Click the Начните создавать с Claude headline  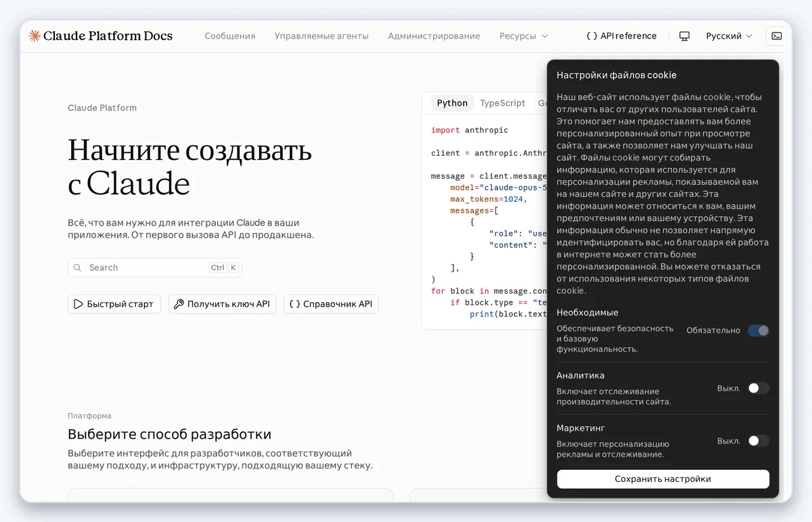(x=189, y=167)
